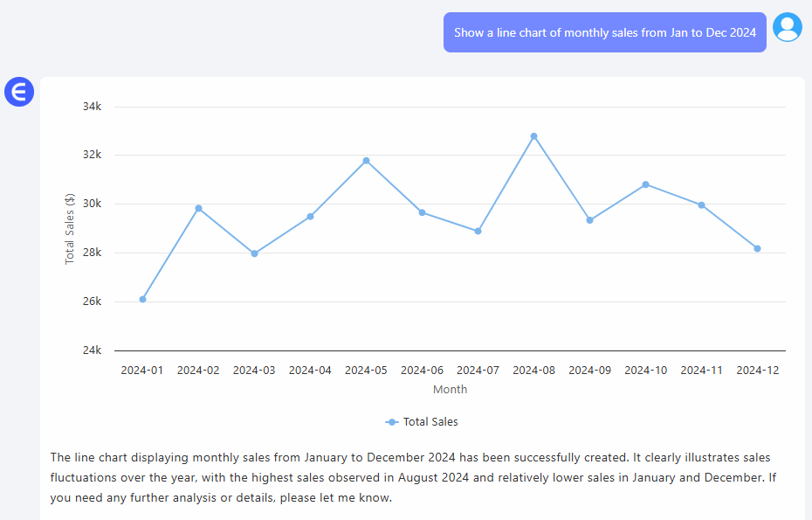812x520 pixels.
Task: Click the user's chart request message bubble
Action: coord(604,31)
